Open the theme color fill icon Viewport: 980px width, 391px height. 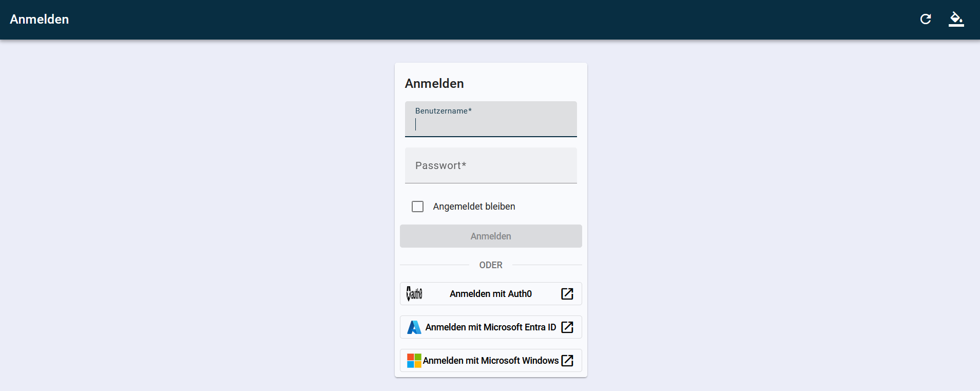956,19
